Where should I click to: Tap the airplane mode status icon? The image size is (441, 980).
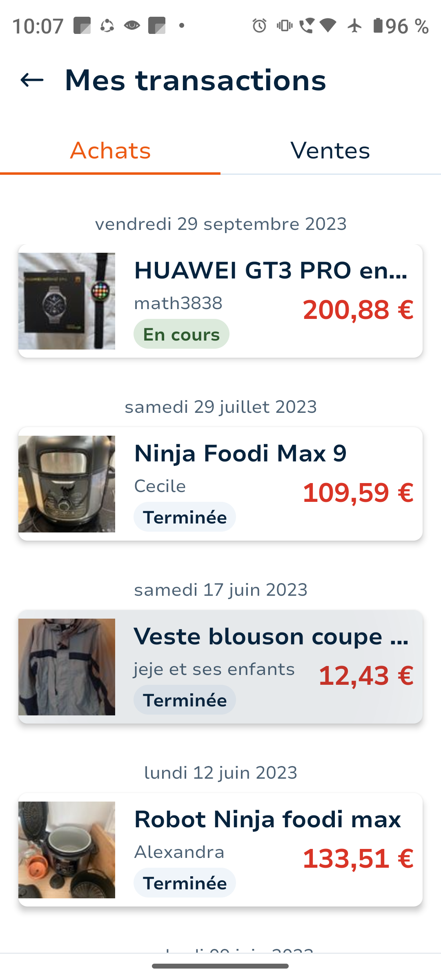pos(354,26)
